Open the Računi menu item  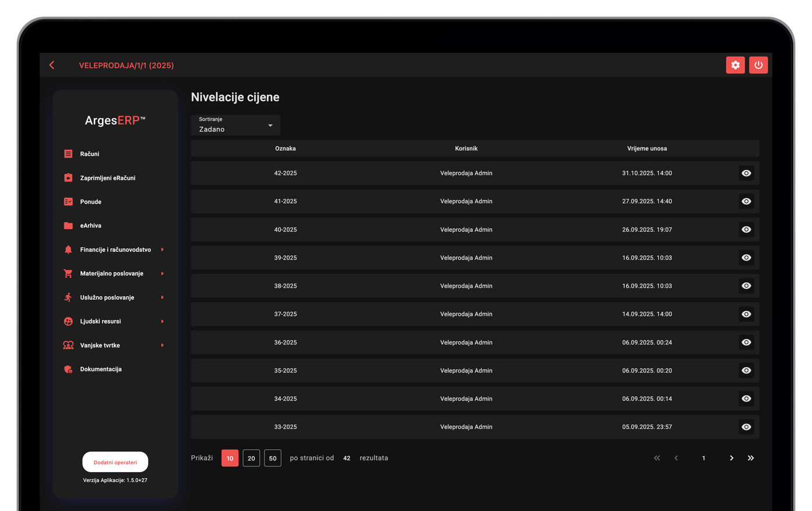click(x=89, y=154)
